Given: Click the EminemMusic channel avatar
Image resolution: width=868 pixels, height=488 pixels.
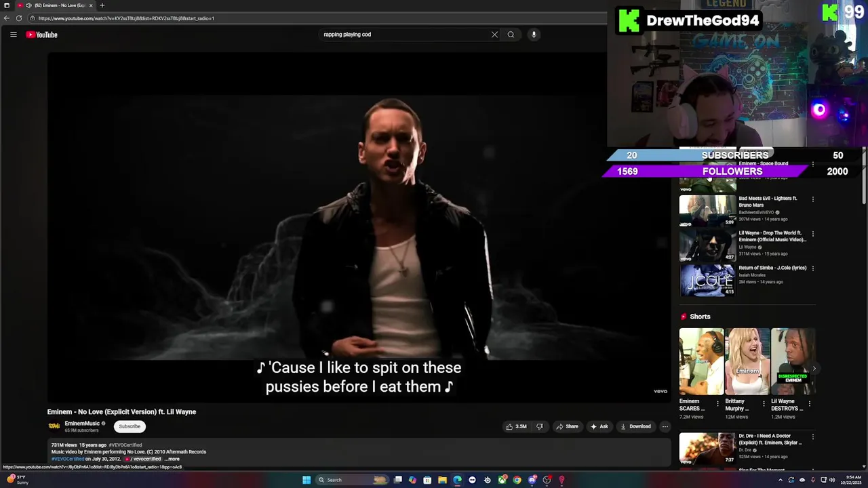Looking at the screenshot, I should point(54,426).
